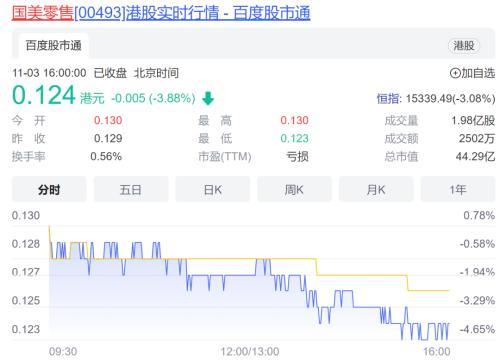Switch to the 五日 chart tab
The image size is (500, 360).
(x=131, y=190)
